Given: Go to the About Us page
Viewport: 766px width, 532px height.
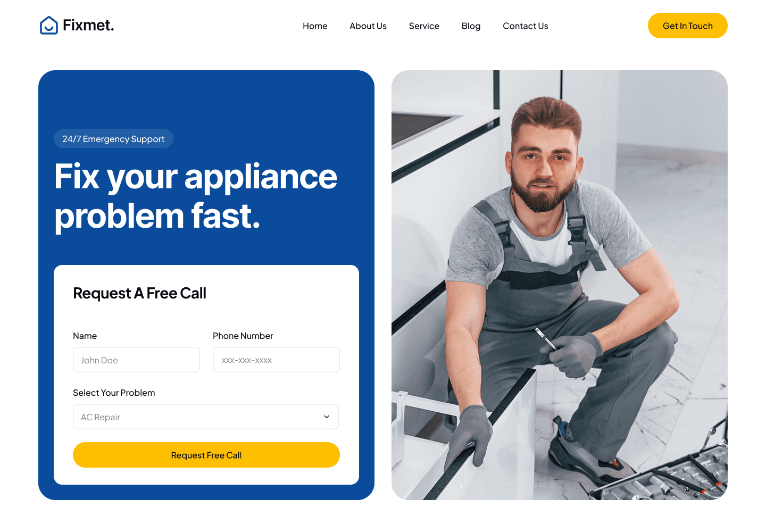Looking at the screenshot, I should pos(368,26).
